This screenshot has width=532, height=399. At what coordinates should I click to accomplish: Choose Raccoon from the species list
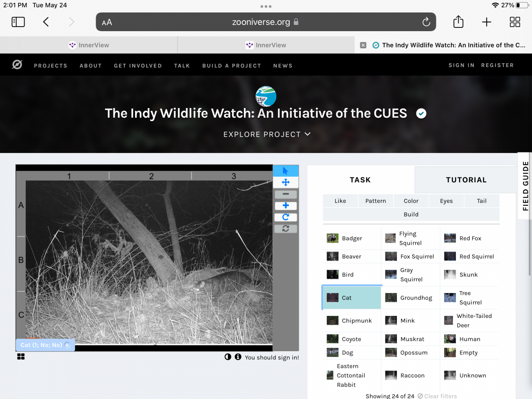click(411, 375)
